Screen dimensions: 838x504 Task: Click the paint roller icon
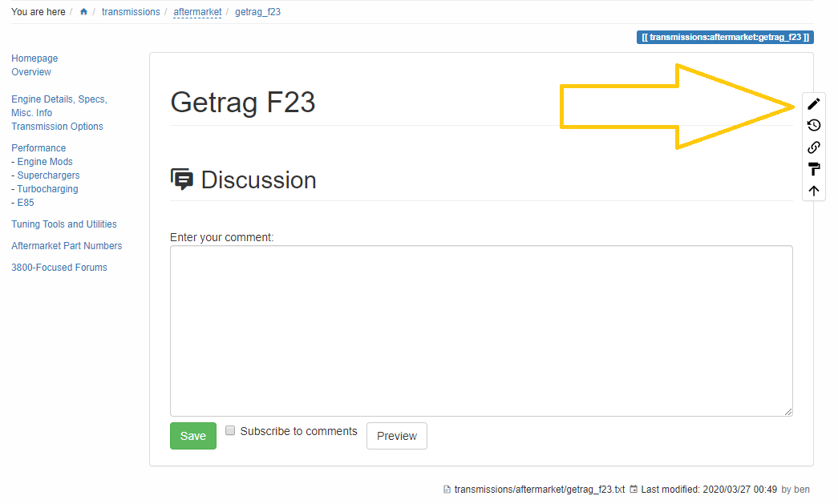pyautogui.click(x=813, y=169)
